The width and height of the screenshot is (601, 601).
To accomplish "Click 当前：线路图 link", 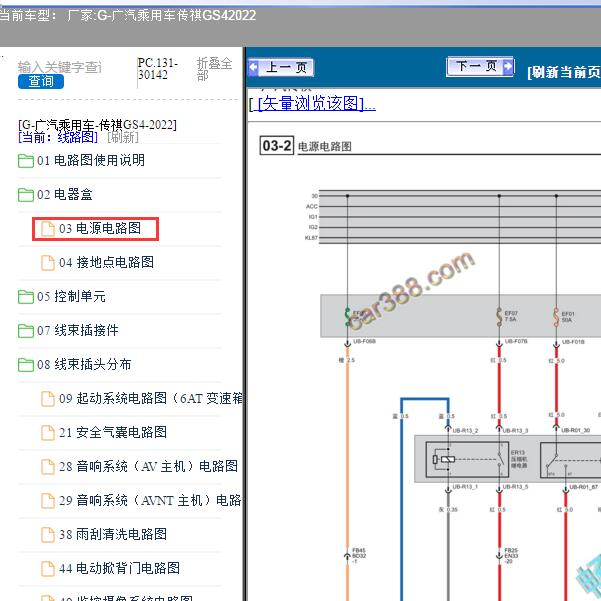I will pyautogui.click(x=57, y=137).
